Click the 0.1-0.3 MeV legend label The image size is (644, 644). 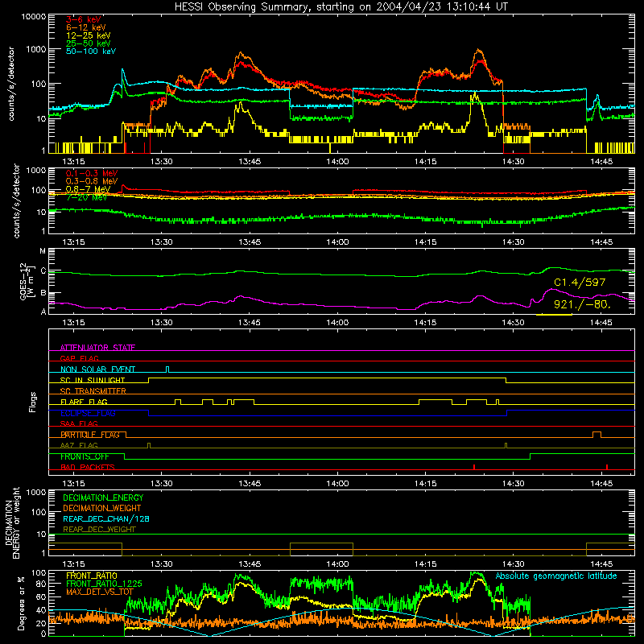pyautogui.click(x=92, y=173)
